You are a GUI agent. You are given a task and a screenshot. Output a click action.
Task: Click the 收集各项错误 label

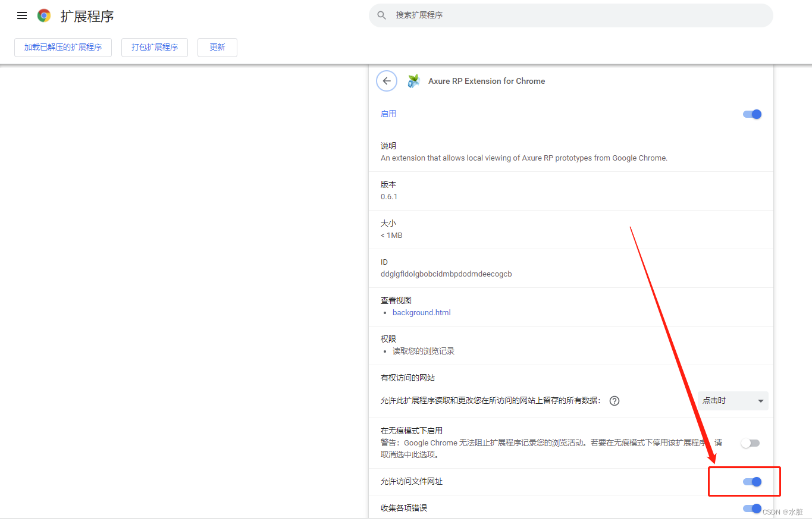point(404,509)
